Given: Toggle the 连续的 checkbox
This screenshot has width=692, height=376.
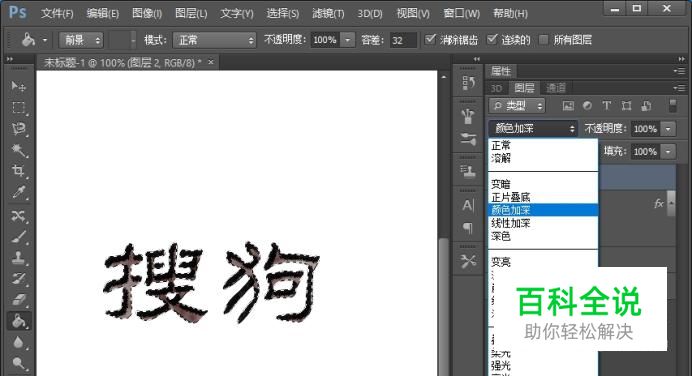Looking at the screenshot, I should [492, 40].
